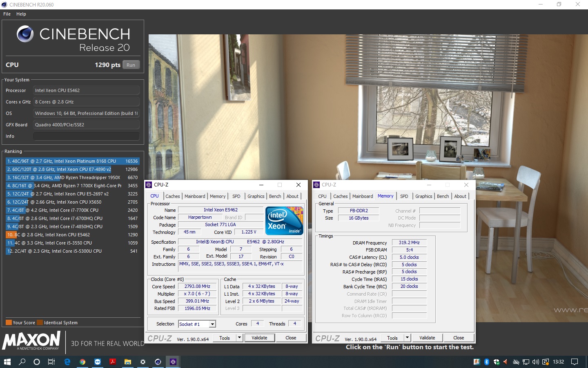Viewport: 588px width, 368px height.
Task: Open the Windows Start menu
Action: click(7, 362)
